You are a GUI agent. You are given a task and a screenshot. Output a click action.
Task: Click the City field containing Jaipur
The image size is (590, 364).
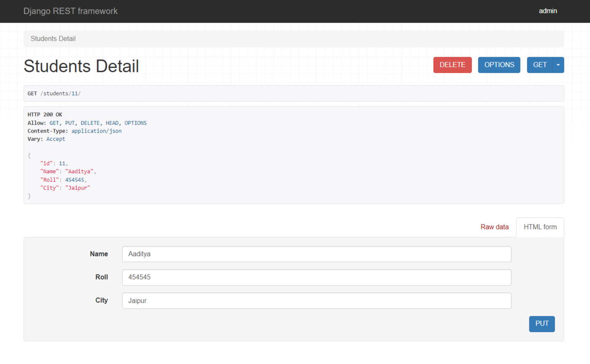click(x=316, y=301)
